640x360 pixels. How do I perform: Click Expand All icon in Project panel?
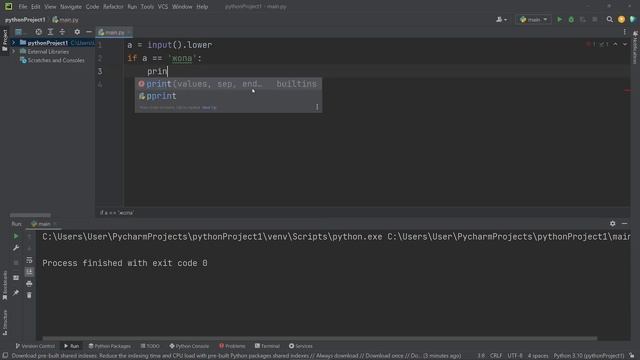click(50, 32)
